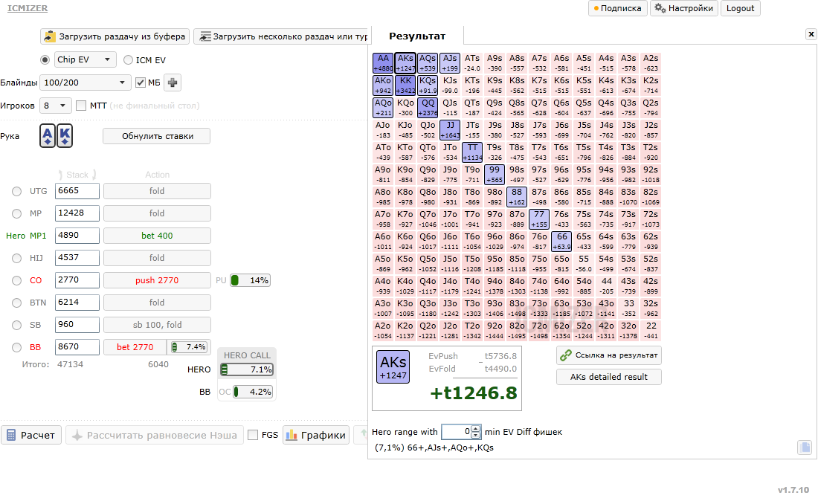Click Загрузить раздачу из буфера button
The image size is (818, 504).
[115, 36]
